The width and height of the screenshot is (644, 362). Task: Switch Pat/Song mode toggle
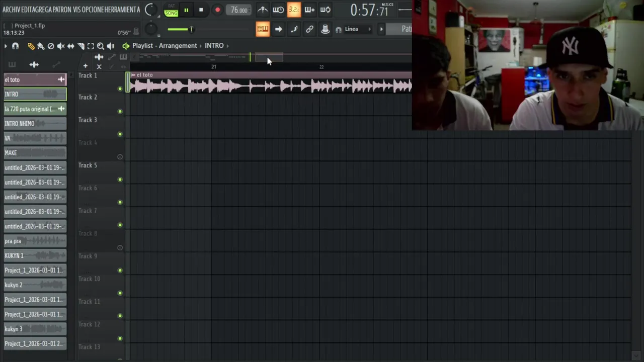coord(171,10)
